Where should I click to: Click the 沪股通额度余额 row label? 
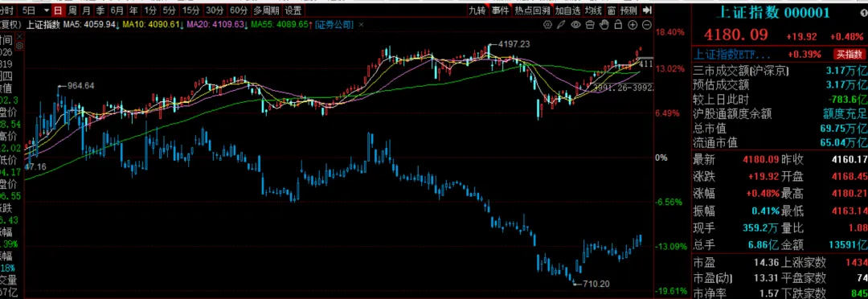(732, 113)
